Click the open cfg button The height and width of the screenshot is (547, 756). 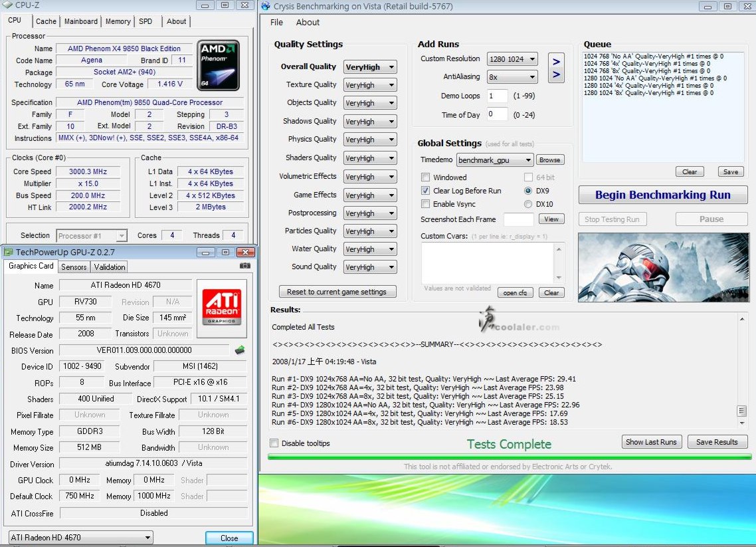(x=515, y=293)
